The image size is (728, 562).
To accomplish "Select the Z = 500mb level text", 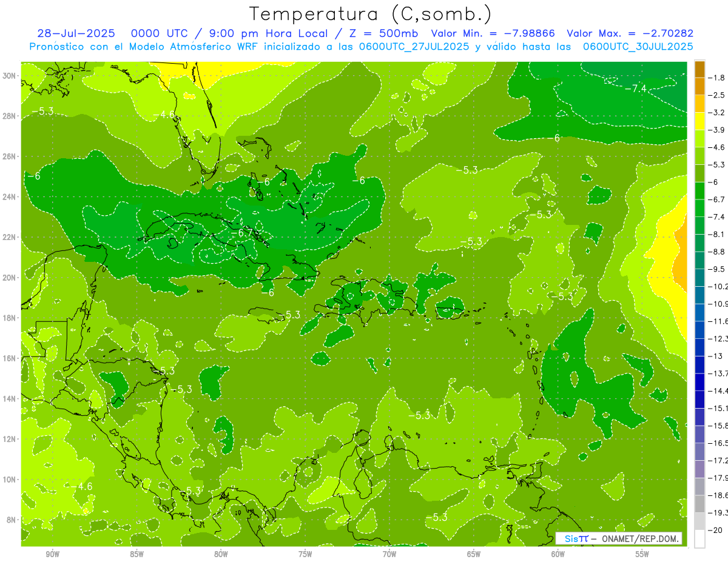I will pos(382,34).
